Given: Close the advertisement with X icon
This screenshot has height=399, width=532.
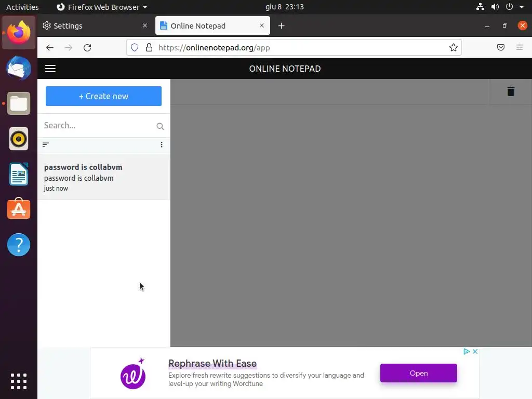Looking at the screenshot, I should coord(475,352).
